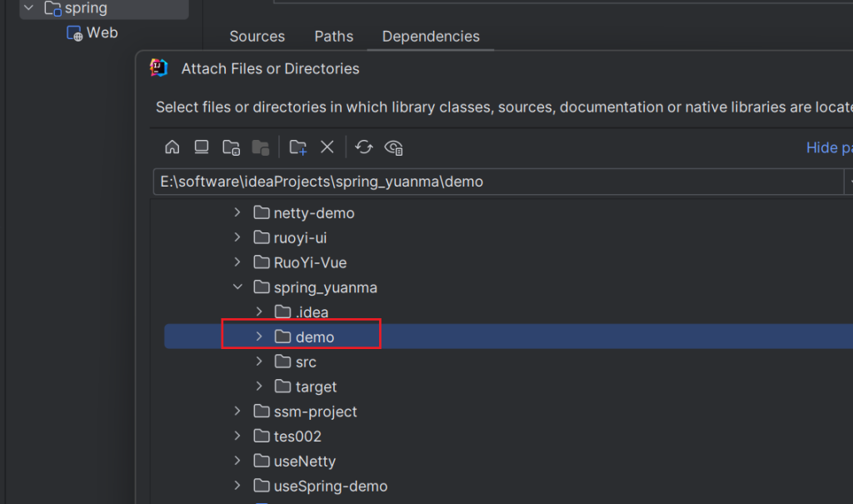
Task: Open the Paths tab
Action: pyautogui.click(x=333, y=37)
